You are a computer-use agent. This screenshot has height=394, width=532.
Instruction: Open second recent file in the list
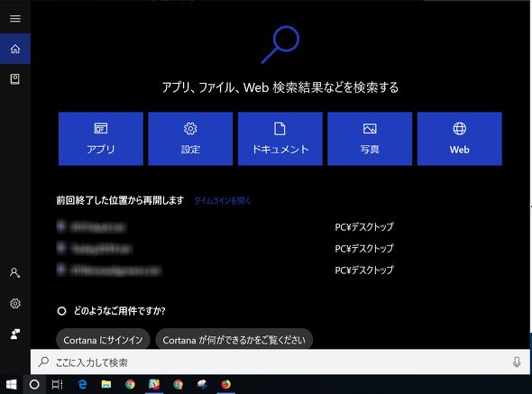(225, 249)
